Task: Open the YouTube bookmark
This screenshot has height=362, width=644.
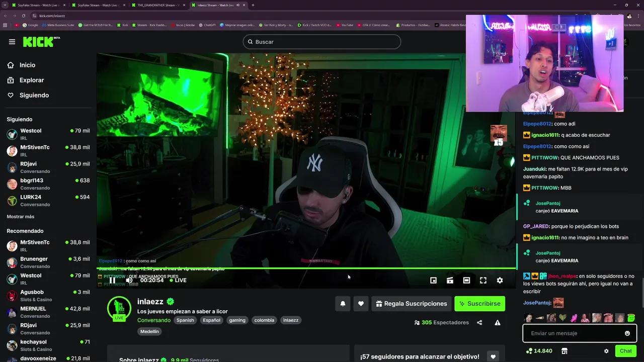Action: tap(345, 25)
